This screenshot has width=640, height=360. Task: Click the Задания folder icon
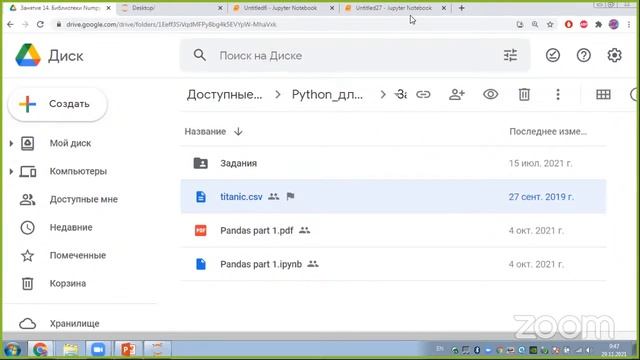[x=200, y=163]
